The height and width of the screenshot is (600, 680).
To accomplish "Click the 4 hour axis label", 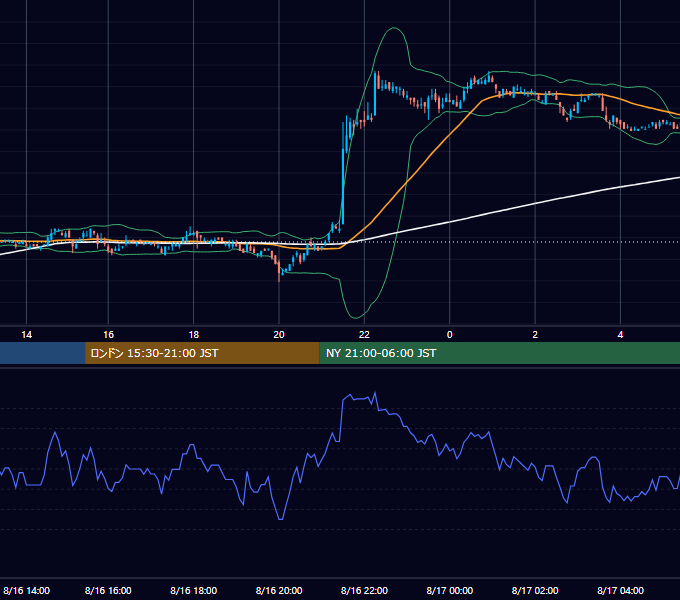I will tap(621, 335).
